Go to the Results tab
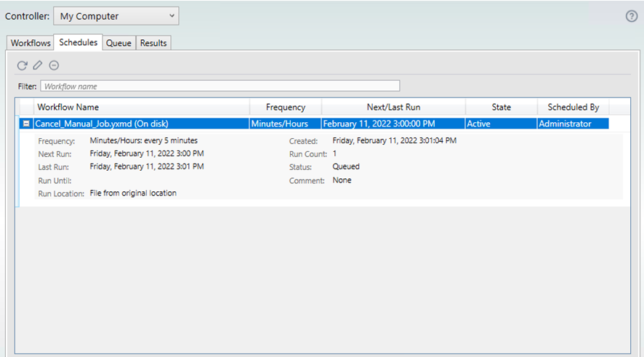Screen dimensions: 644x357 (153, 43)
